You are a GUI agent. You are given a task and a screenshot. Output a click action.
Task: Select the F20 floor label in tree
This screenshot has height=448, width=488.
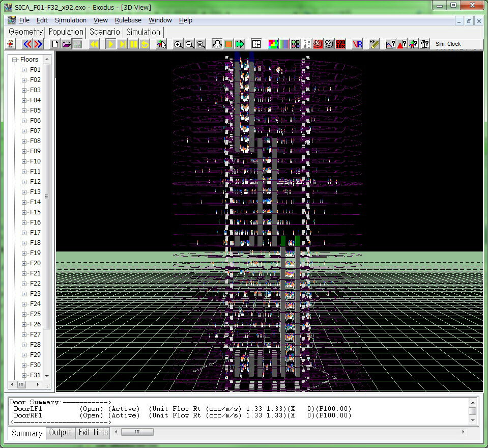point(35,263)
